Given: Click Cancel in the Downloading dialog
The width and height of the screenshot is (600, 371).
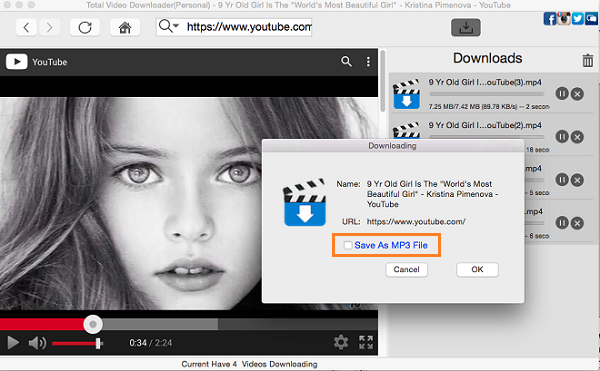Looking at the screenshot, I should 406,270.
